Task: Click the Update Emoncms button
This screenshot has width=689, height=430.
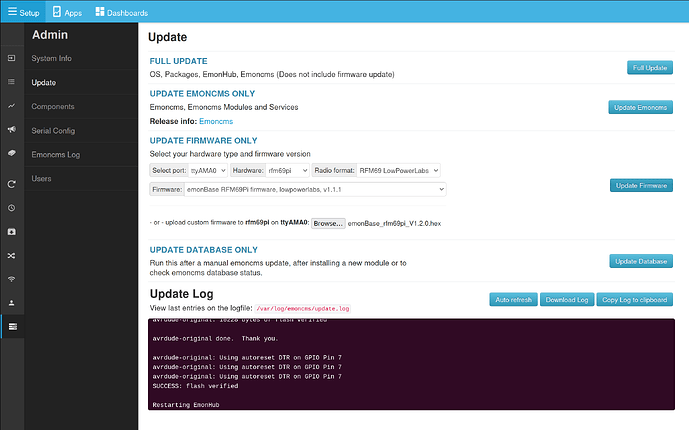Action: point(640,107)
